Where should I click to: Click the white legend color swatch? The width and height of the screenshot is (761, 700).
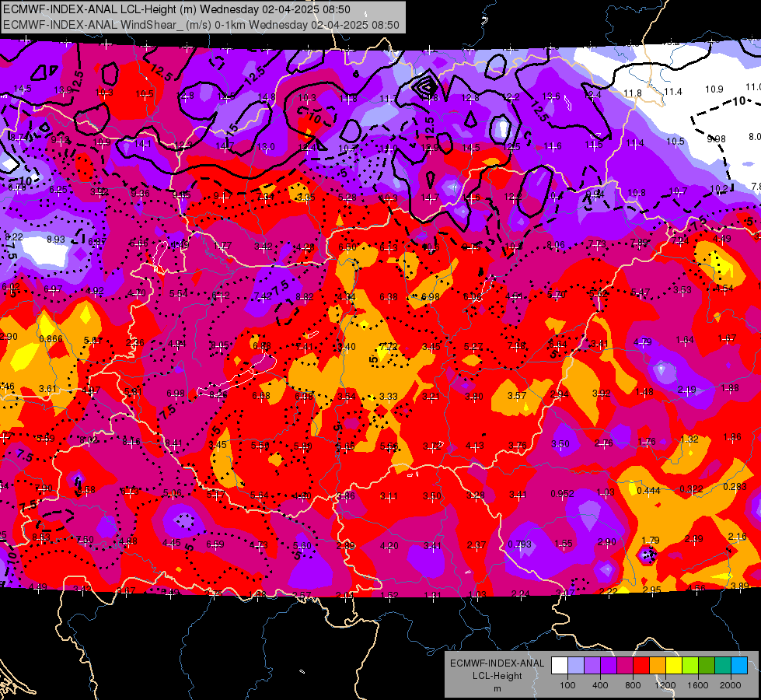click(560, 666)
